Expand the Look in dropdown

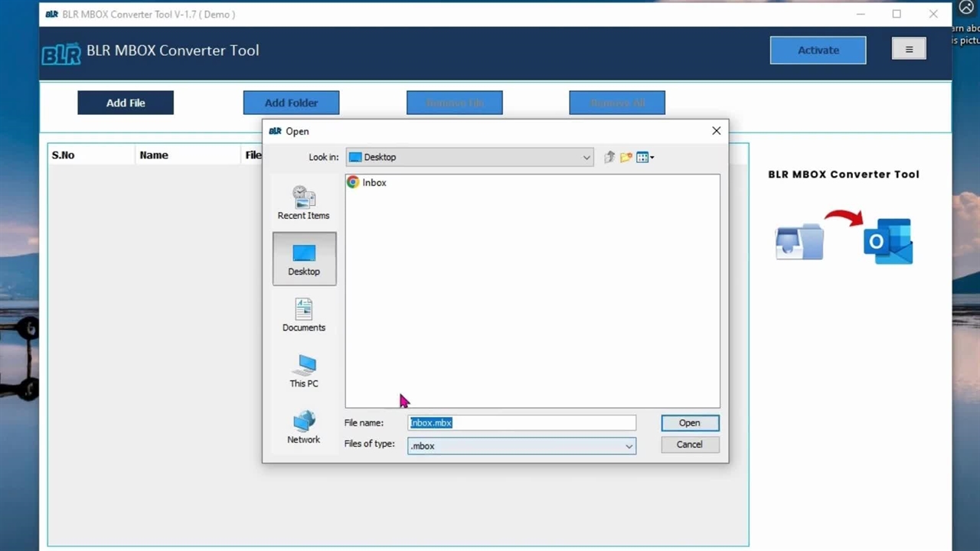pyautogui.click(x=586, y=158)
